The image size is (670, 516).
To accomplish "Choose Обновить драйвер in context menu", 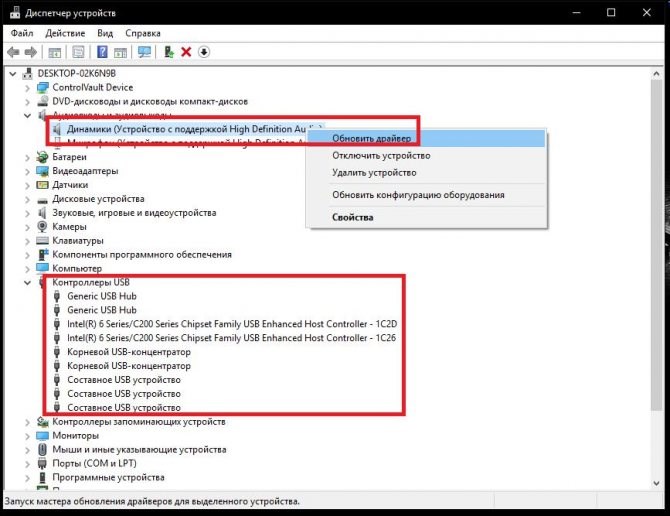I will (x=372, y=137).
